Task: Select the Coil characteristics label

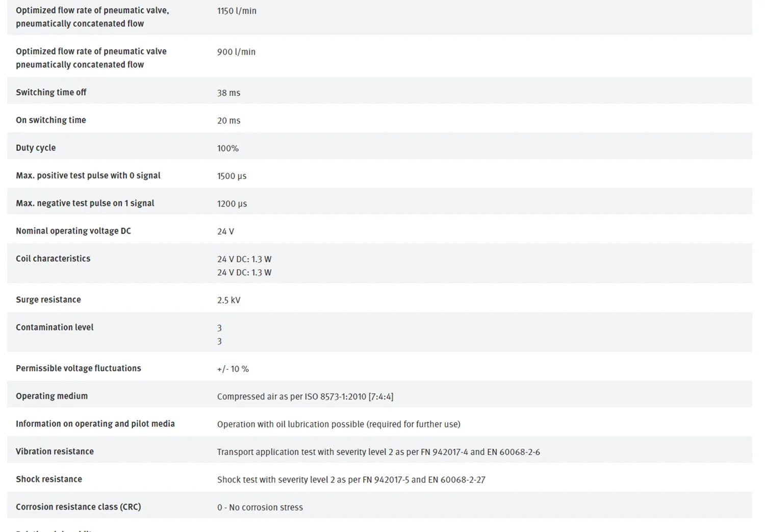Action: click(53, 259)
